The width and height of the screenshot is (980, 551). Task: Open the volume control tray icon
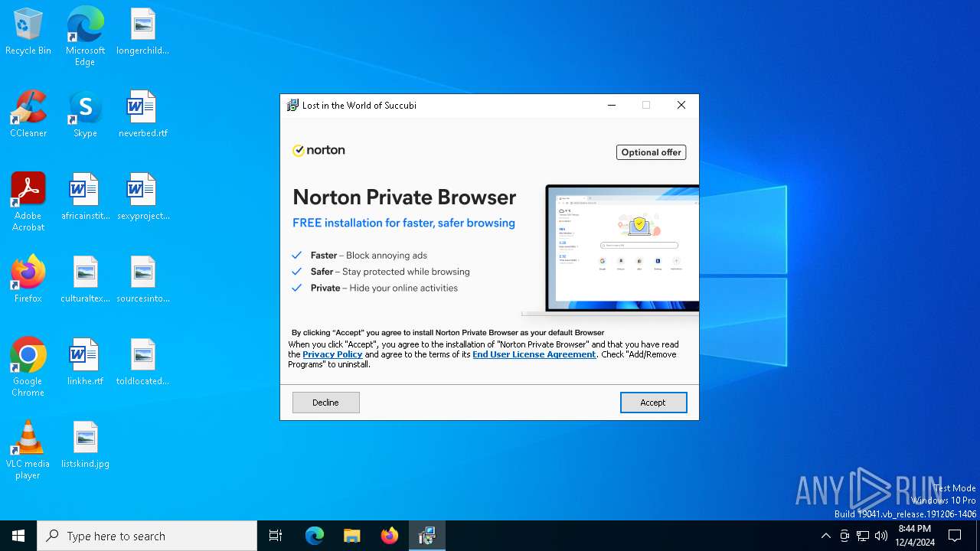tap(881, 536)
